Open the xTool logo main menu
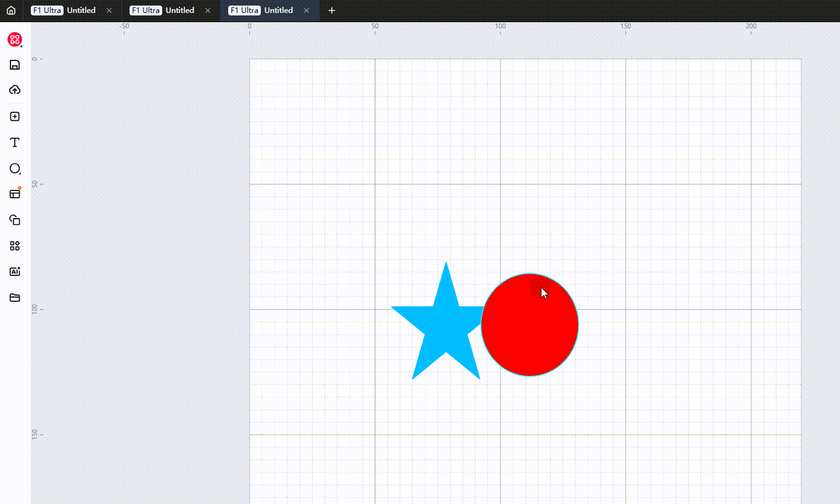The width and height of the screenshot is (840, 504). 15,40
